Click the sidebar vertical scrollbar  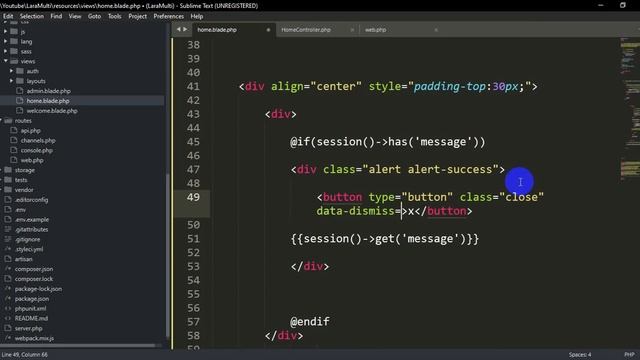167,255
